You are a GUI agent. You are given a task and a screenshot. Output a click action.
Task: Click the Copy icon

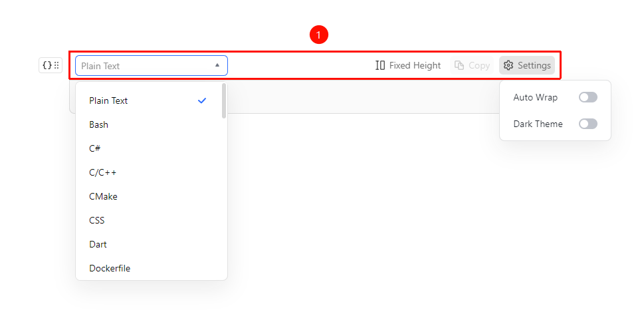459,65
